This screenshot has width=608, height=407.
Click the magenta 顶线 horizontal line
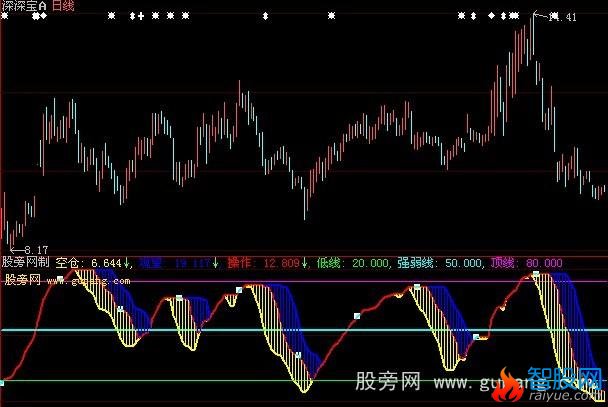[x=304, y=282]
